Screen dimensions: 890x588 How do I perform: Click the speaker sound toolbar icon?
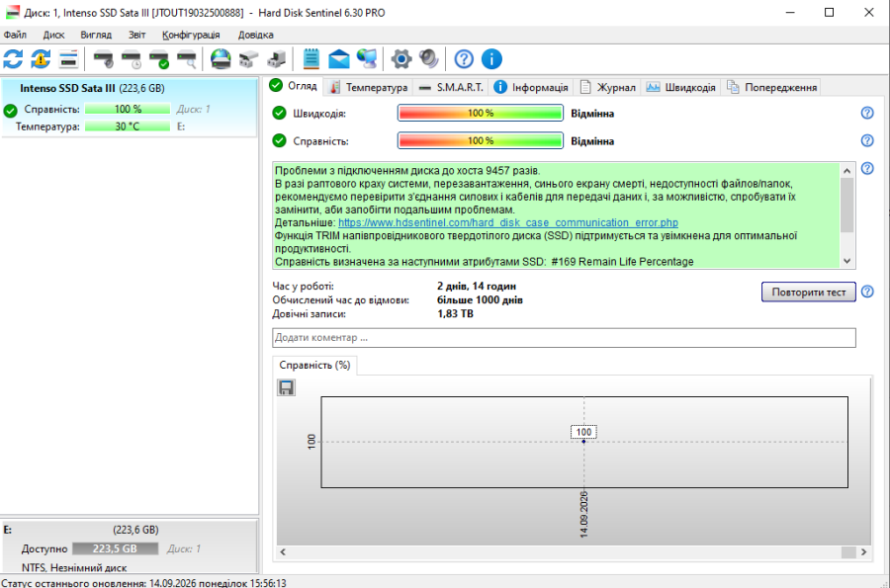click(428, 59)
